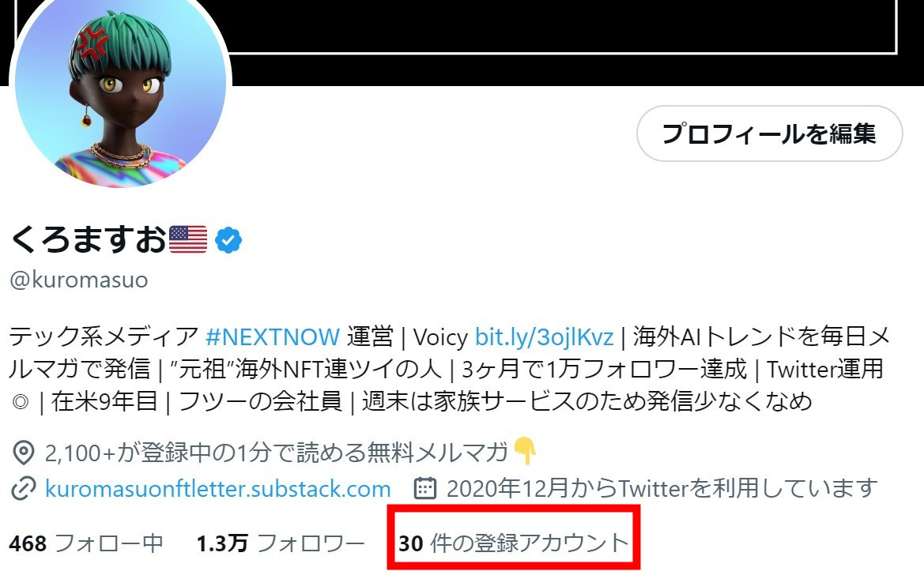Click the US flag emoji beside name
The width and height of the screenshot is (924, 575).
(x=188, y=239)
